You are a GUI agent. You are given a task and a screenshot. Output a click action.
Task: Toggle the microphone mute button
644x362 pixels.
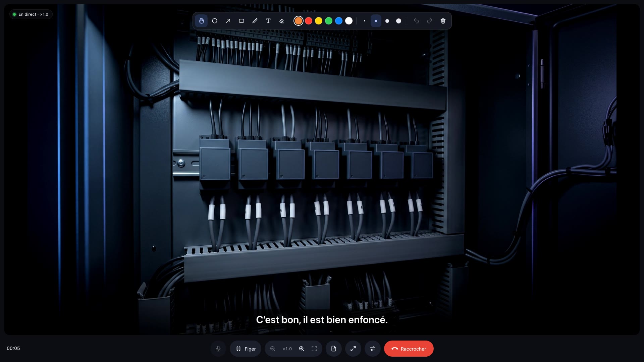218,349
